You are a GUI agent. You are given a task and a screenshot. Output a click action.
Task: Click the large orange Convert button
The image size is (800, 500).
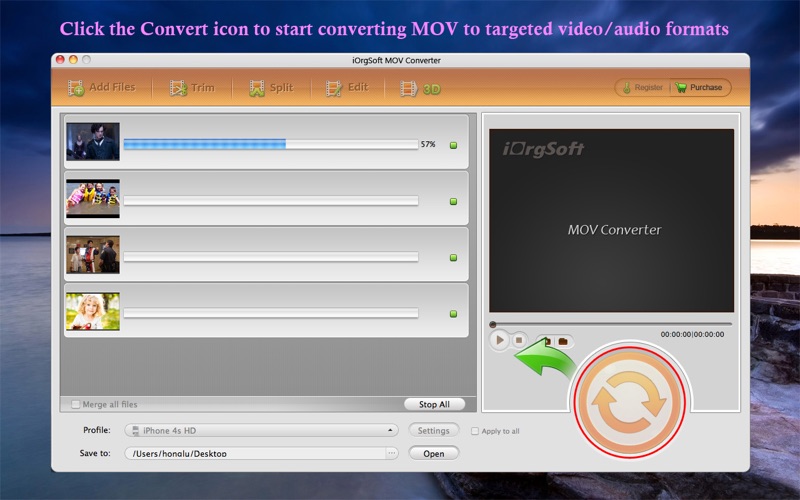(x=630, y=402)
